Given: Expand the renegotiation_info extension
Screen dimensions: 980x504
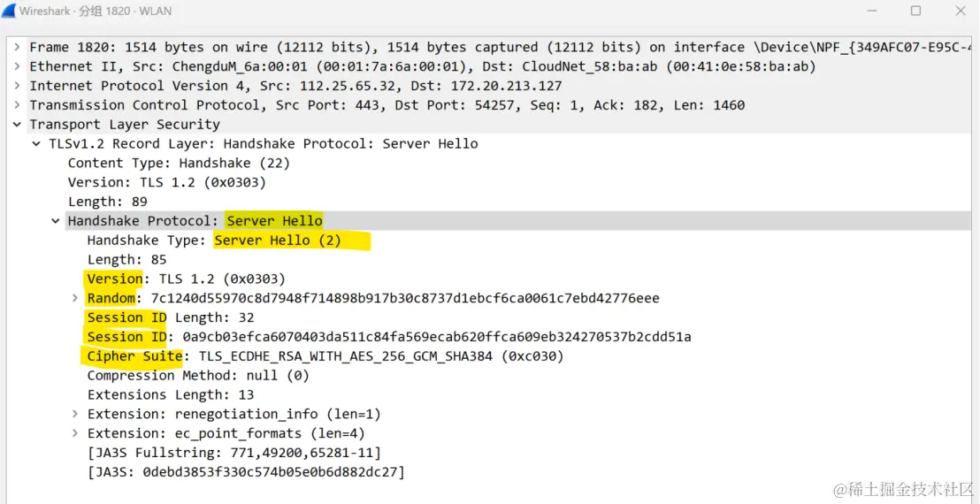Looking at the screenshot, I should click(x=75, y=414).
